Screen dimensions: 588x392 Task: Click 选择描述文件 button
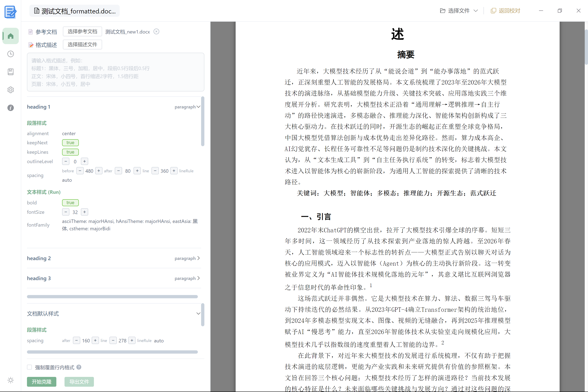tap(82, 45)
